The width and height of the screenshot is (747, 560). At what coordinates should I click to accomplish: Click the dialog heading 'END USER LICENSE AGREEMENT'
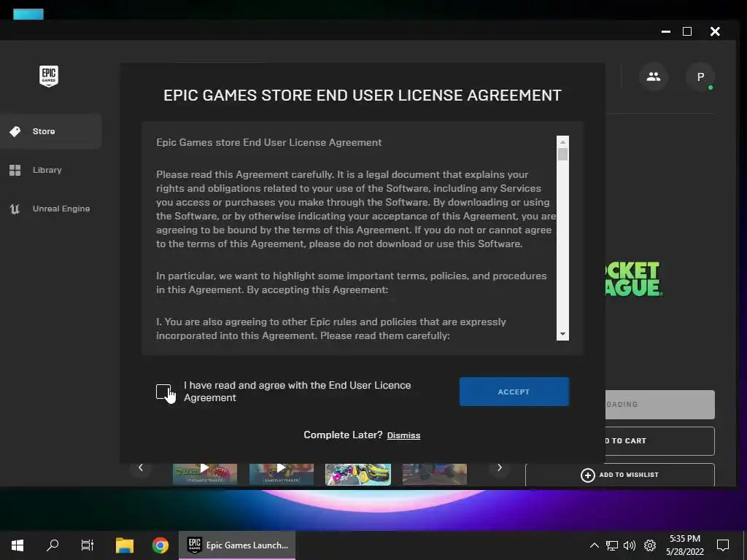pyautogui.click(x=438, y=96)
